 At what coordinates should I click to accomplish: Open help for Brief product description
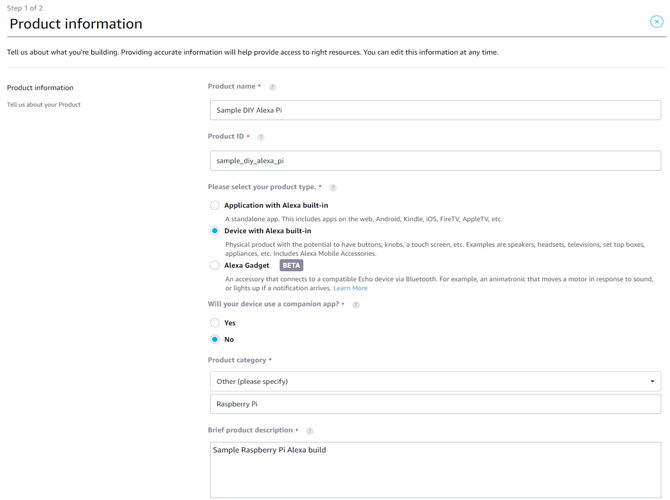[310, 431]
